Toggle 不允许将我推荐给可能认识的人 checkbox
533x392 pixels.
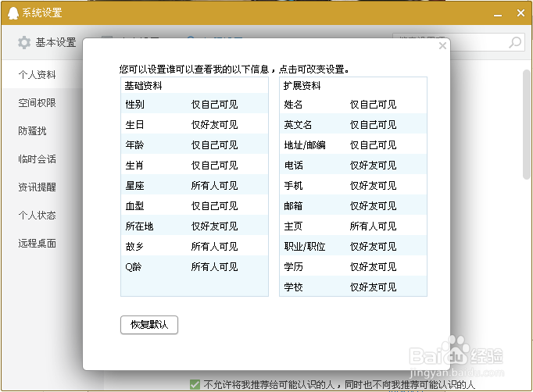click(x=195, y=384)
